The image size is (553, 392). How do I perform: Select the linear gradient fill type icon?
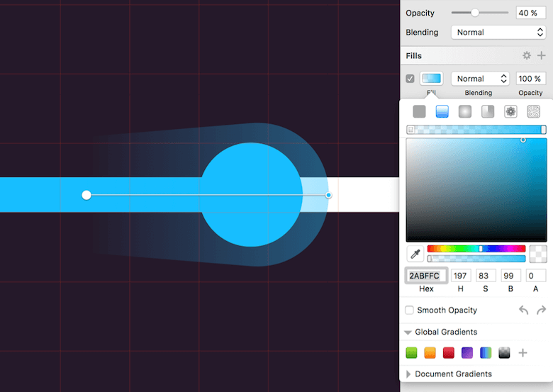(x=442, y=112)
